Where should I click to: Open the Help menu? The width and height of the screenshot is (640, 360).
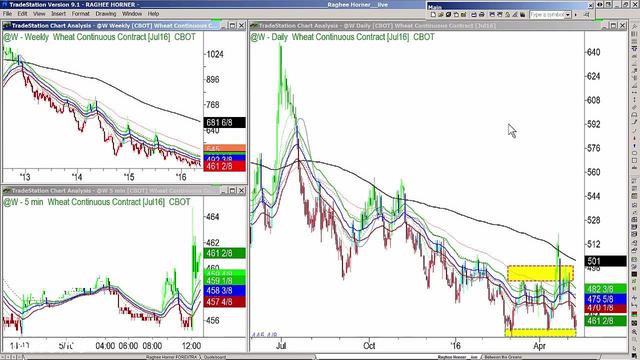tap(153, 13)
